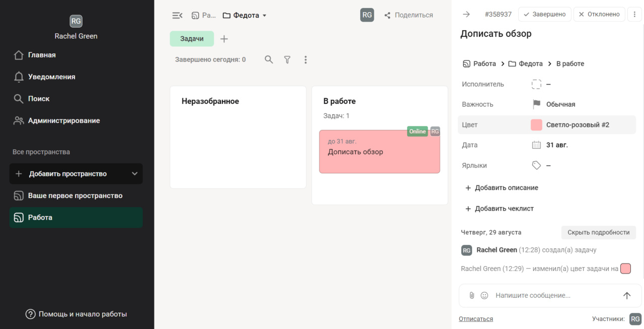Screen dimensions: 644x329
Task: Send message with the arrow icon
Action: tap(626, 295)
